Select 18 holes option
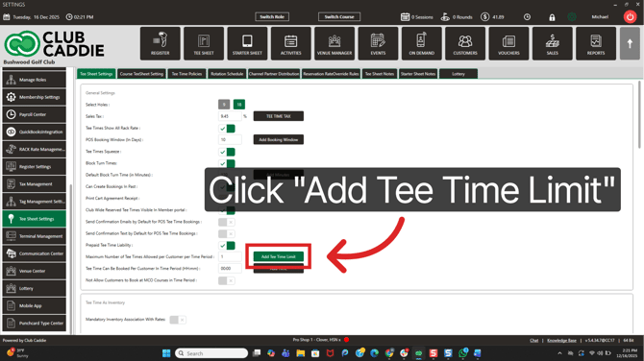Screen dimensions: 644x361 [x=239, y=105]
